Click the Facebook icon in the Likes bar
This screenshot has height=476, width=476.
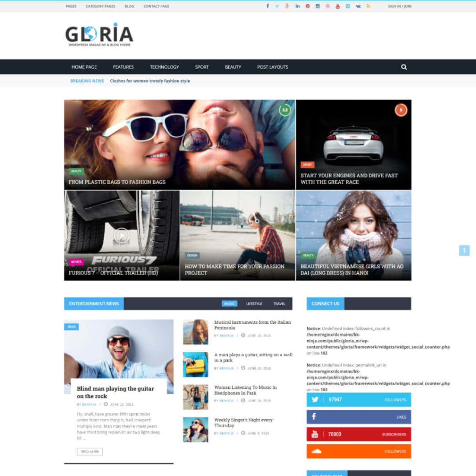pos(314,416)
